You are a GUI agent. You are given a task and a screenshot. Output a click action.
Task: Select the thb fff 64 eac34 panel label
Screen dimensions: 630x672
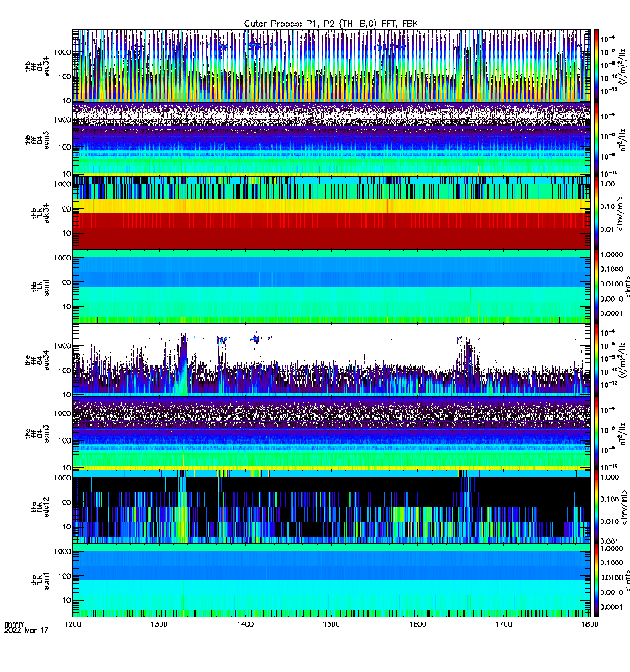[x=37, y=66]
